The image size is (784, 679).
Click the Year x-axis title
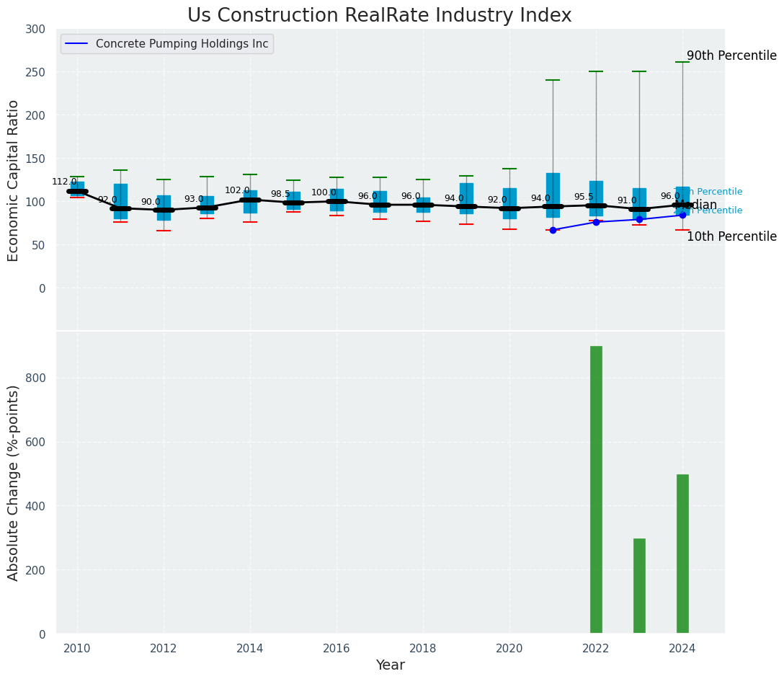click(x=390, y=665)
